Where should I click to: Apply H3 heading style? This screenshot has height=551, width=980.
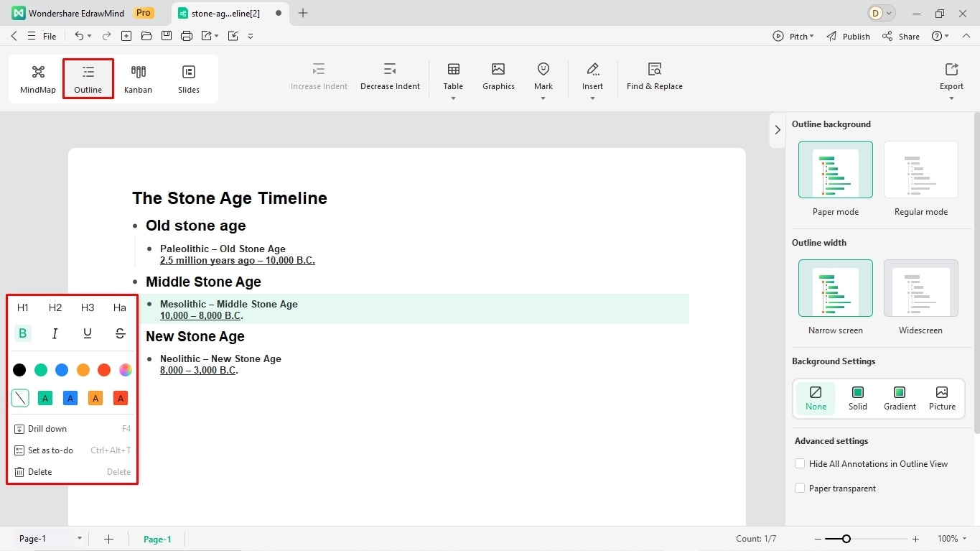tap(88, 307)
